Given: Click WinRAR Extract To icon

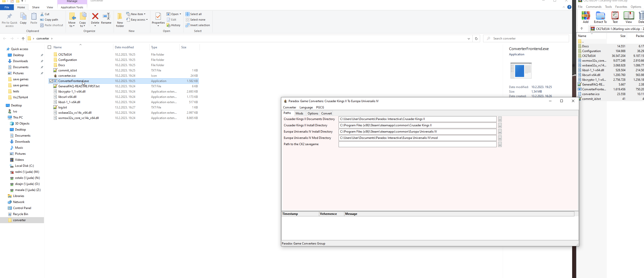Looking at the screenshot, I should [x=600, y=16].
